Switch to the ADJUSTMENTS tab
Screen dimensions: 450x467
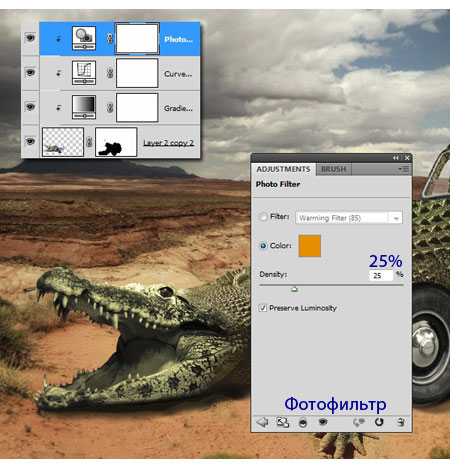click(283, 169)
